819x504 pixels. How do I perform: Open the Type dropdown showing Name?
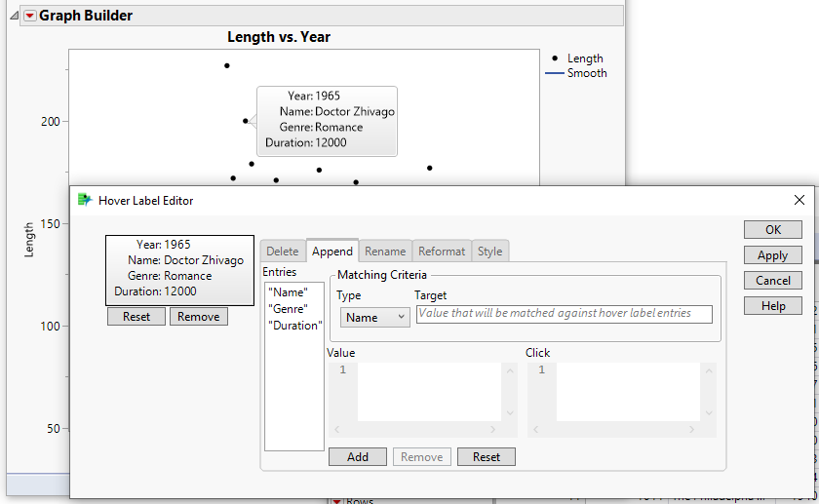click(375, 318)
